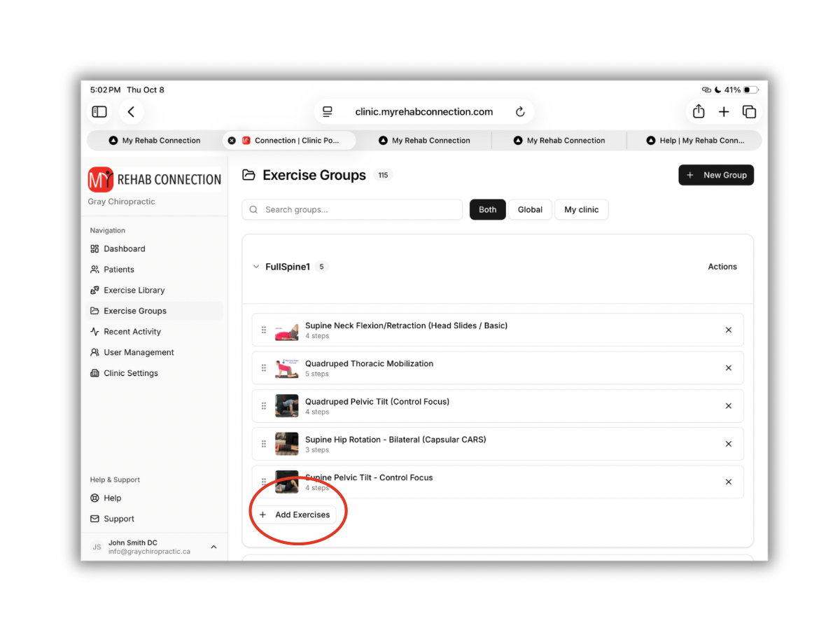
Task: Collapse the FullSpine1 group
Action: coord(256,267)
